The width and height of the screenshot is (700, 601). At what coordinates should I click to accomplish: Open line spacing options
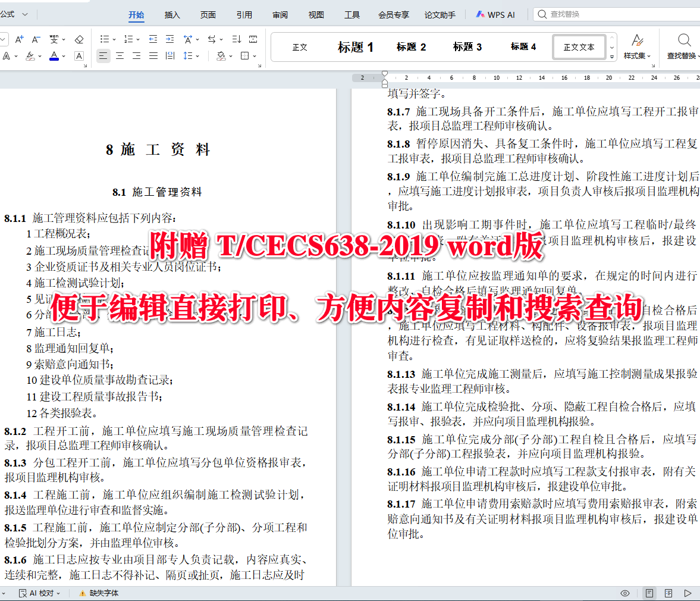click(x=188, y=56)
